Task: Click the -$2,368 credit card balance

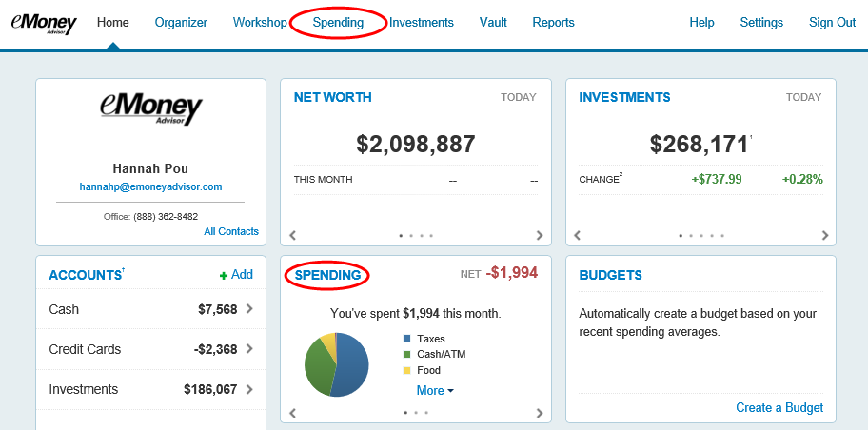Action: [x=215, y=350]
